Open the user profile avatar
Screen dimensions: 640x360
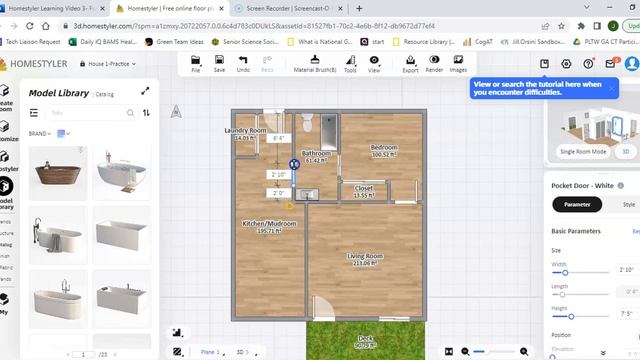[x=632, y=64]
